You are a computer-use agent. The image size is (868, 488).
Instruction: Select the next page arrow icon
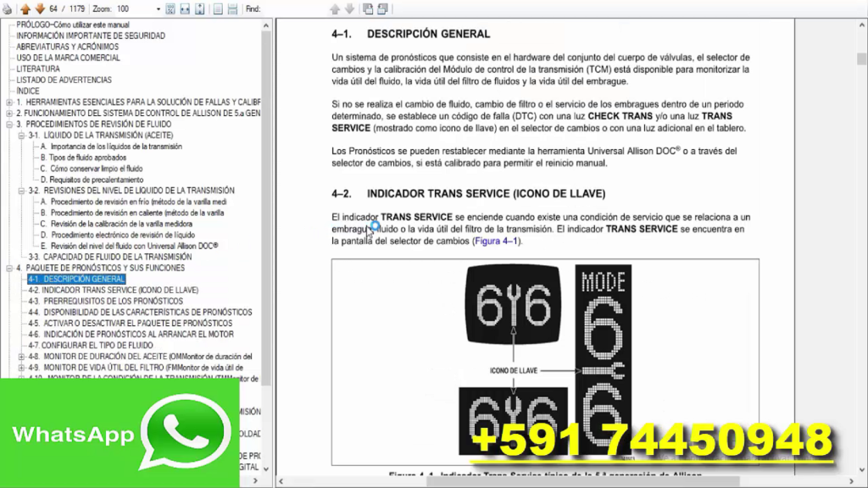[x=40, y=8]
